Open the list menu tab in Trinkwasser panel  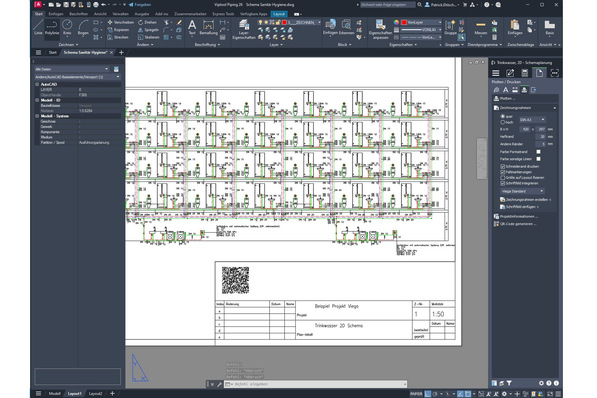tap(496, 73)
